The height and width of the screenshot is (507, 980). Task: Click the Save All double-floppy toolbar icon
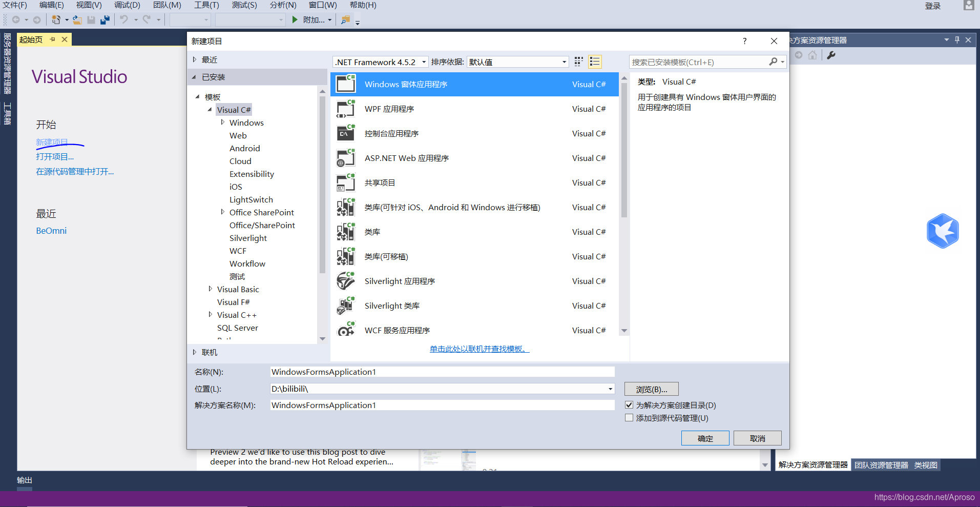(x=105, y=19)
